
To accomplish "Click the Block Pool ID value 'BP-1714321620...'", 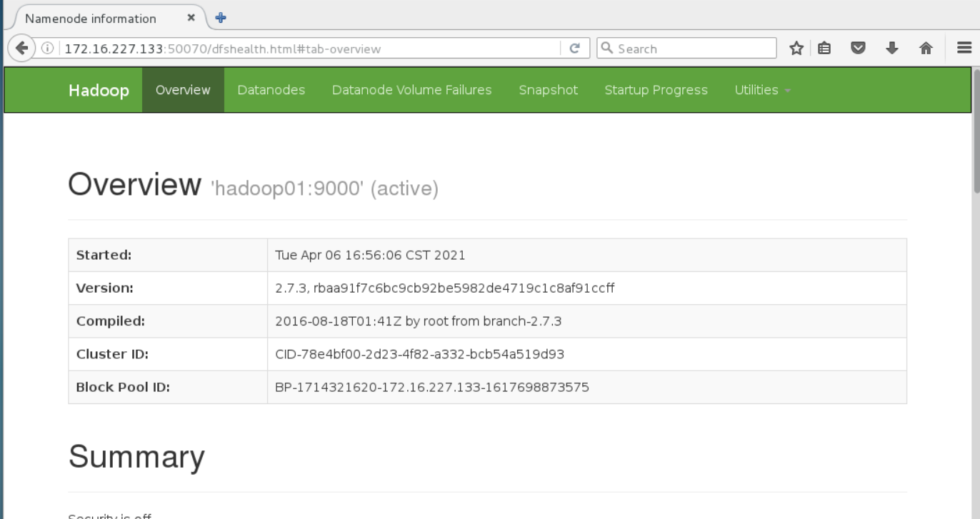I will click(x=432, y=387).
